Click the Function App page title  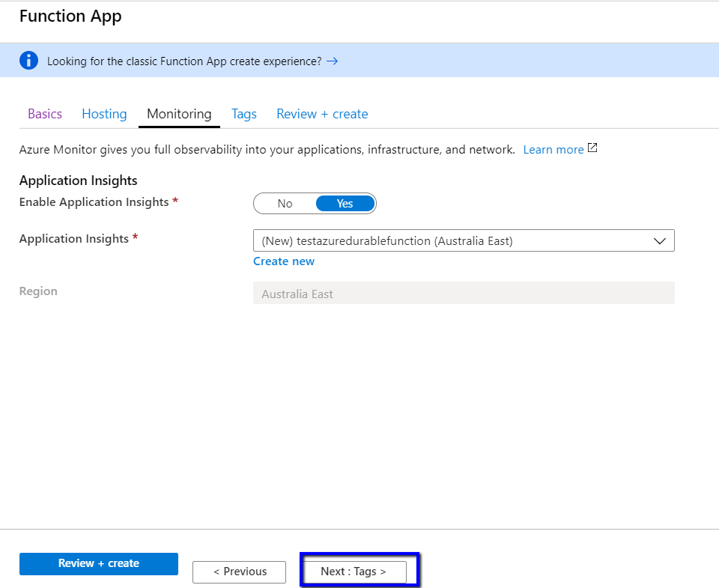[x=70, y=16]
